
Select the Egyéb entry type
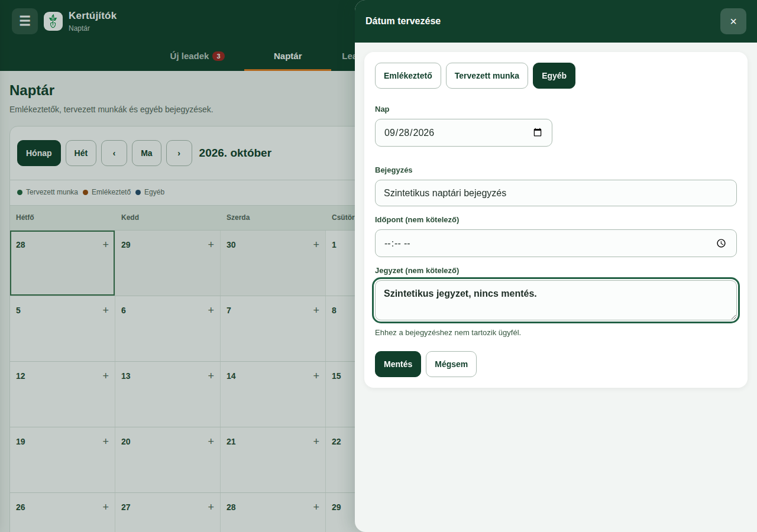click(x=554, y=76)
